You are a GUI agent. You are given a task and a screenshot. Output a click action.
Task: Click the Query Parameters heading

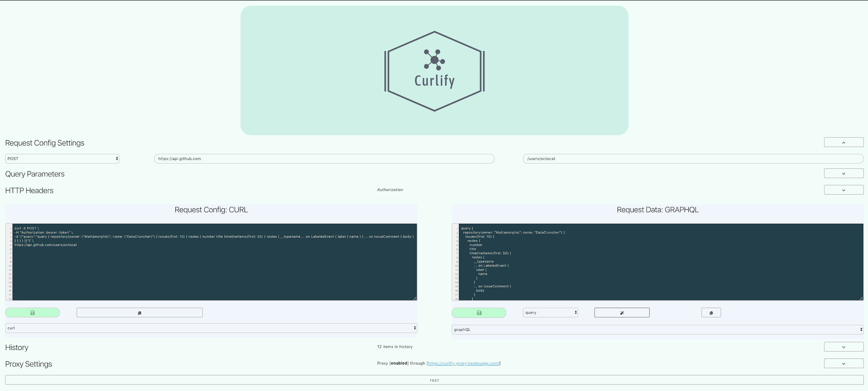(x=35, y=174)
